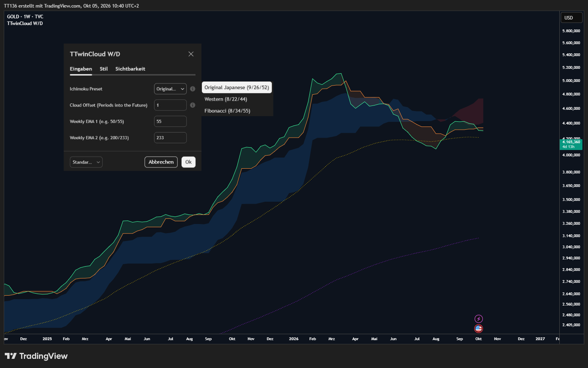Switch to the Stil tab

[x=104, y=69]
